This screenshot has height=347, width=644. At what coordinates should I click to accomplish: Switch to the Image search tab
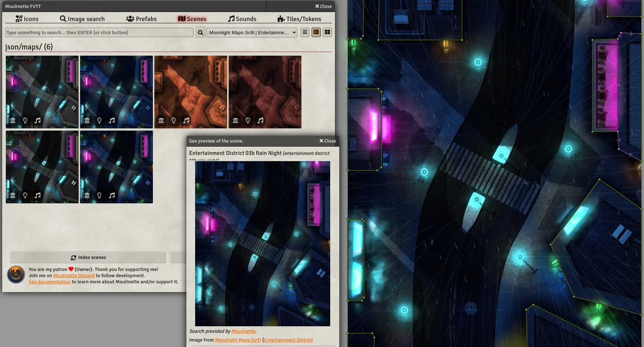pos(82,19)
